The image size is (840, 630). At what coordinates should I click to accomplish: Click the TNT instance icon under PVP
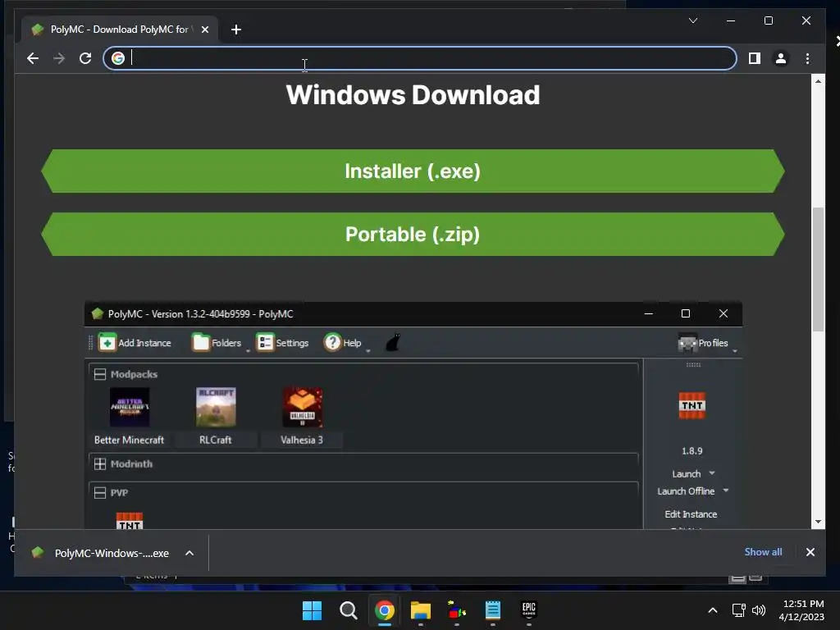(130, 521)
